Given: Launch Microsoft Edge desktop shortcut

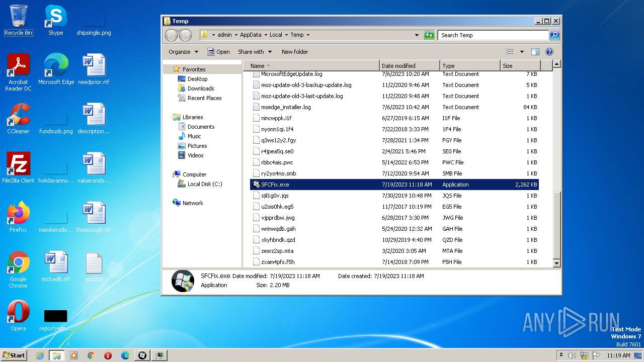Looking at the screenshot, I should 56,69.
